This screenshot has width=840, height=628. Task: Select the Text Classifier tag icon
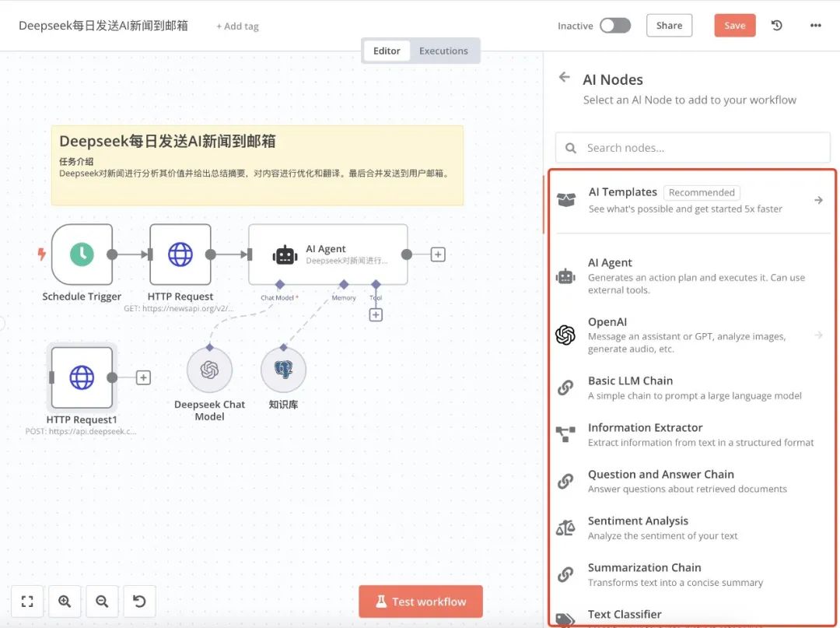click(x=565, y=620)
